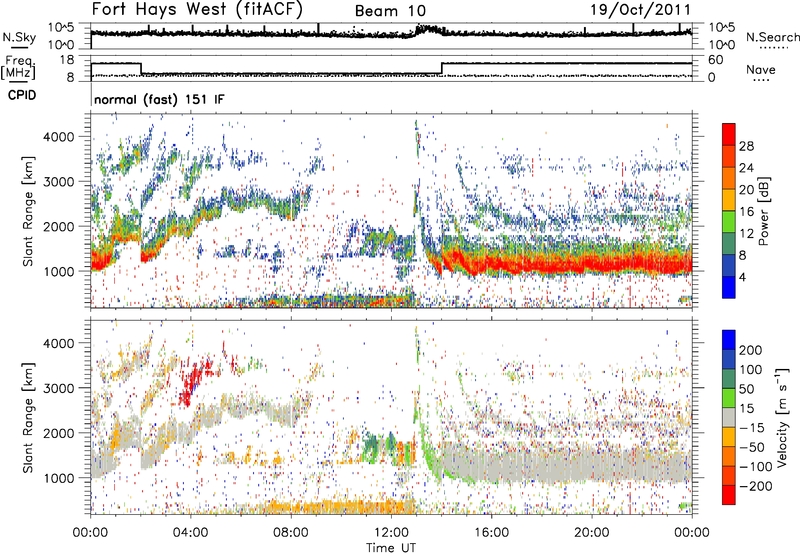The height and width of the screenshot is (554, 800).
Task: Click the 'Slant Range [km]' label of velocity panel
Action: [28, 418]
